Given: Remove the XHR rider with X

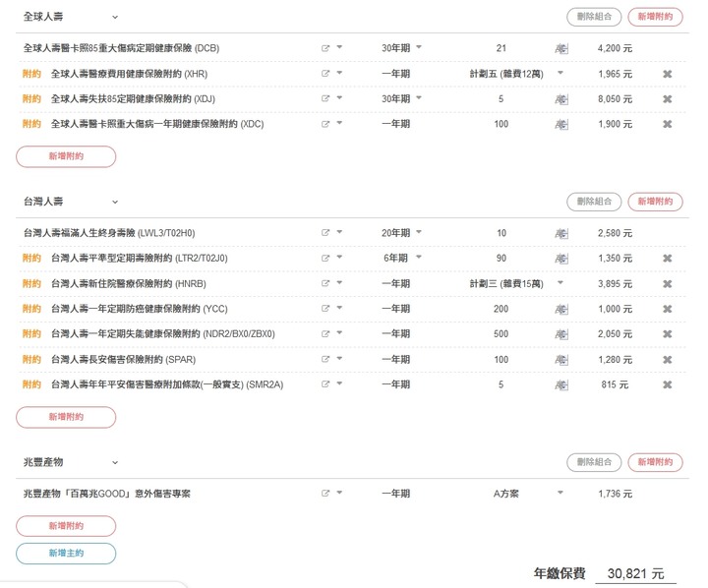Looking at the screenshot, I should point(668,74).
